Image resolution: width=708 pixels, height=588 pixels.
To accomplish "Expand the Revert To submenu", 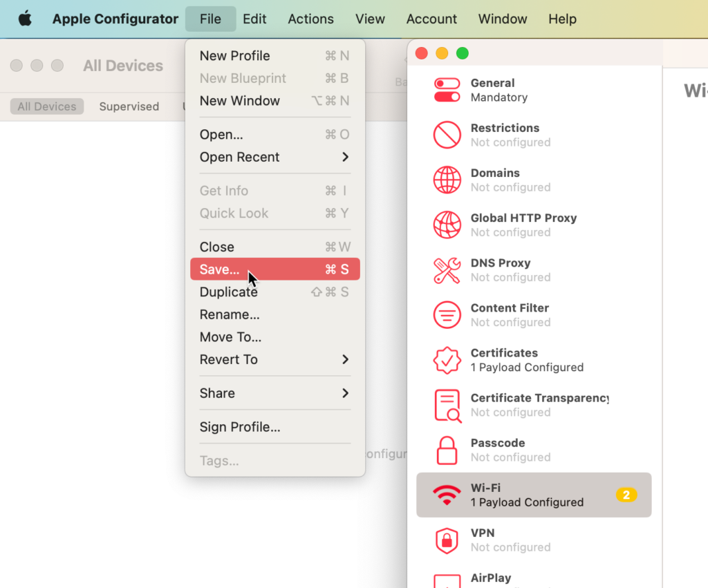I will [274, 360].
